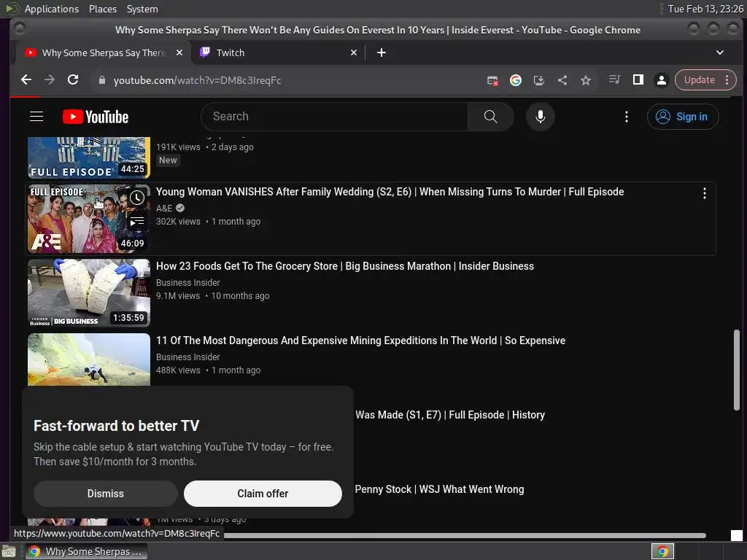Close the Twitch tab
The image size is (747, 560).
(354, 52)
